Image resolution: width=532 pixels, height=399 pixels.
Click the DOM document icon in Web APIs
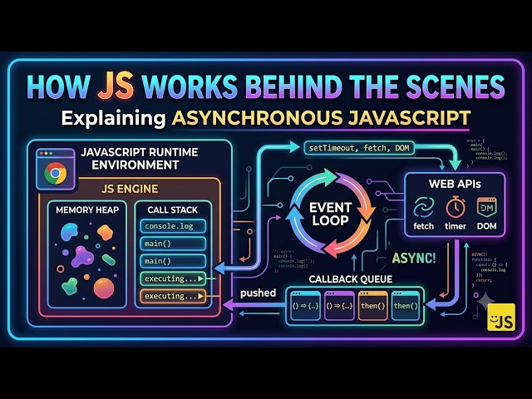(486, 207)
